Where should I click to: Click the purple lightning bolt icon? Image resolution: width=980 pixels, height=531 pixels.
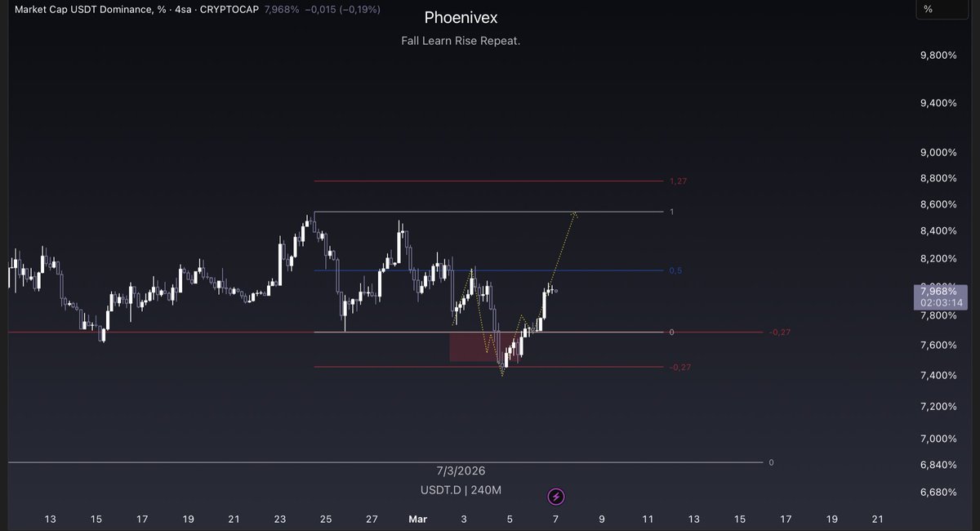(x=556, y=496)
